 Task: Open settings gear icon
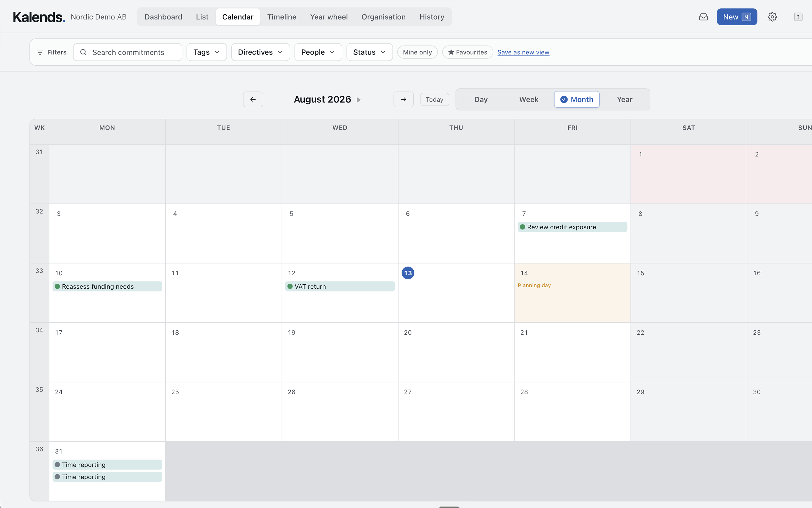[772, 17]
